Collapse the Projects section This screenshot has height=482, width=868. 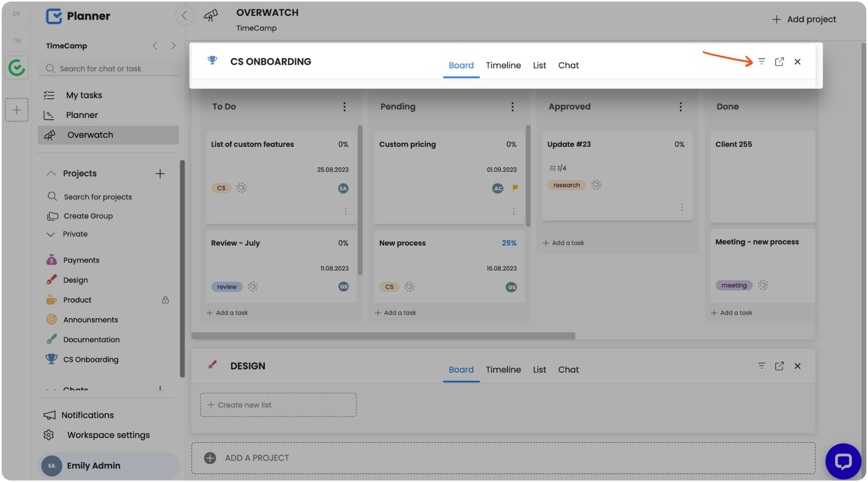click(51, 173)
